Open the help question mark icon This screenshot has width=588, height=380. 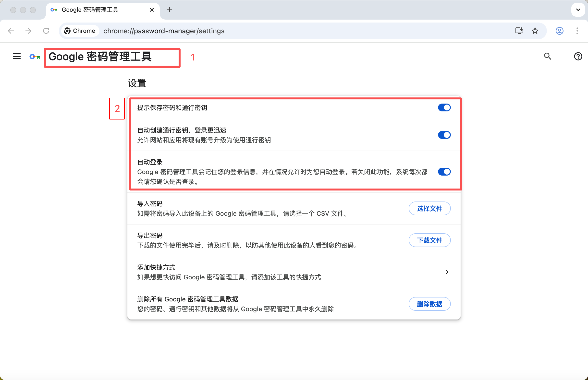point(578,56)
